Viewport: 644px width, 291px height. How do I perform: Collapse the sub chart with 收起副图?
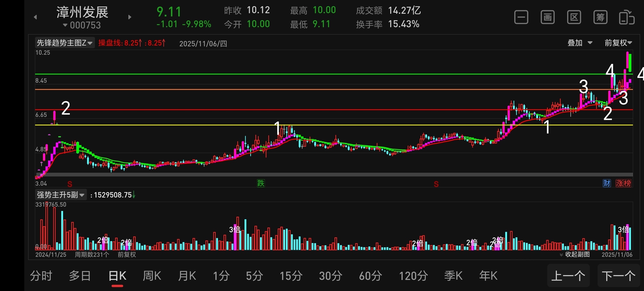pos(575,254)
